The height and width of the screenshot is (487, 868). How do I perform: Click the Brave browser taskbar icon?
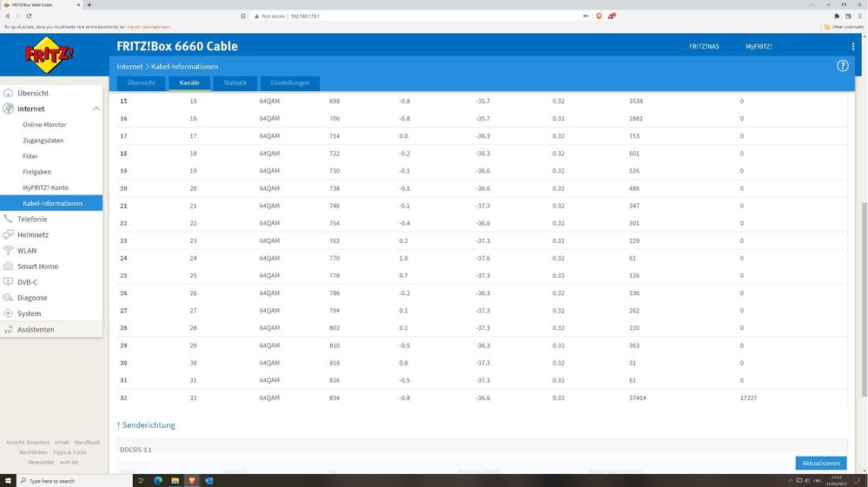tap(191, 480)
